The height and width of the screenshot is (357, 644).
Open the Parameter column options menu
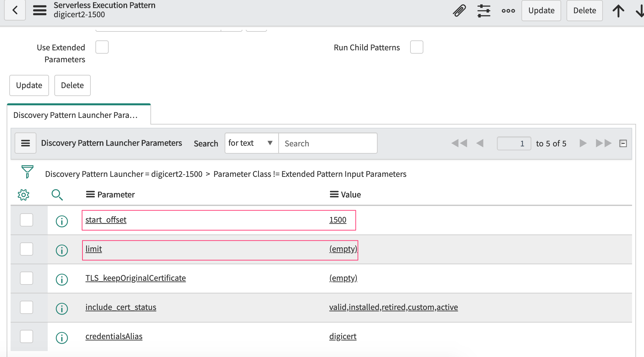pos(90,194)
